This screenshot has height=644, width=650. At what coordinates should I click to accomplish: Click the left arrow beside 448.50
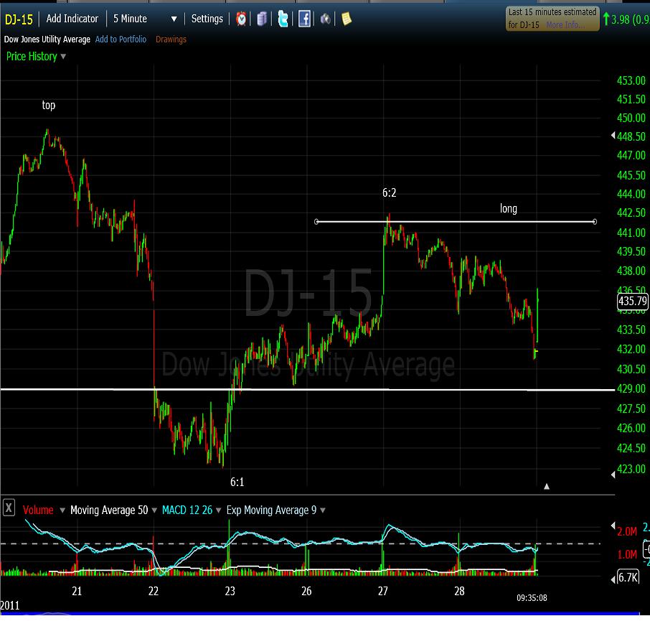[613, 135]
